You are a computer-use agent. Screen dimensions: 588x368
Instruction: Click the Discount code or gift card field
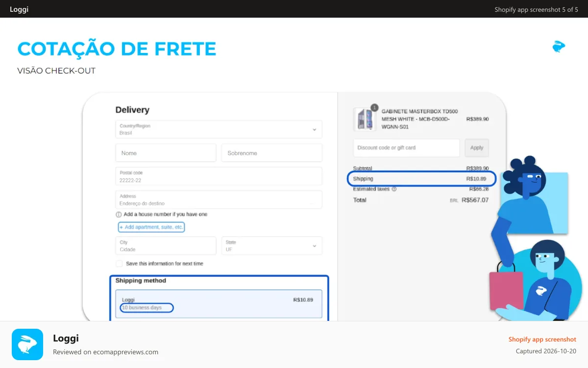pos(406,148)
